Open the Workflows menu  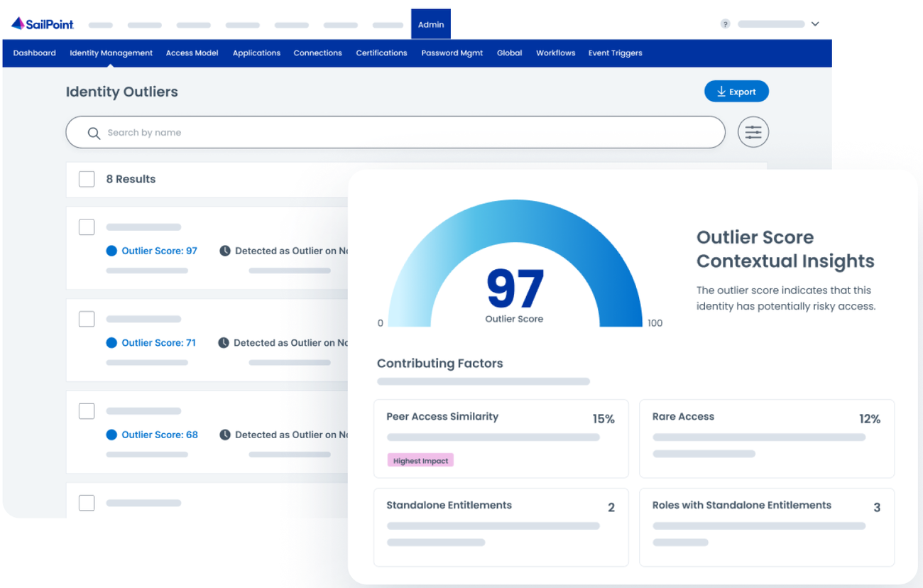click(x=556, y=53)
